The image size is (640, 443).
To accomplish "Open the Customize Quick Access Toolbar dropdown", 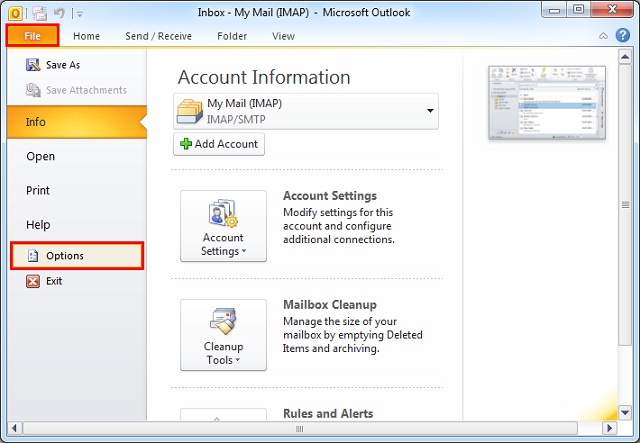I will click(x=80, y=14).
